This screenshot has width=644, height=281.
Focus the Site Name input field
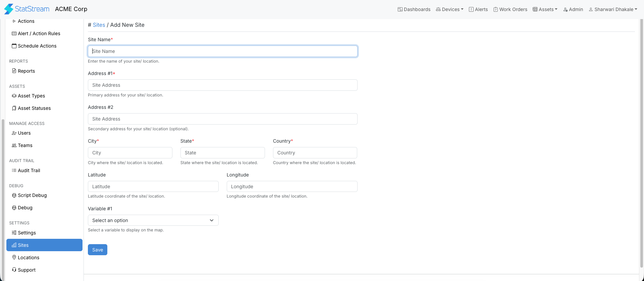223,51
